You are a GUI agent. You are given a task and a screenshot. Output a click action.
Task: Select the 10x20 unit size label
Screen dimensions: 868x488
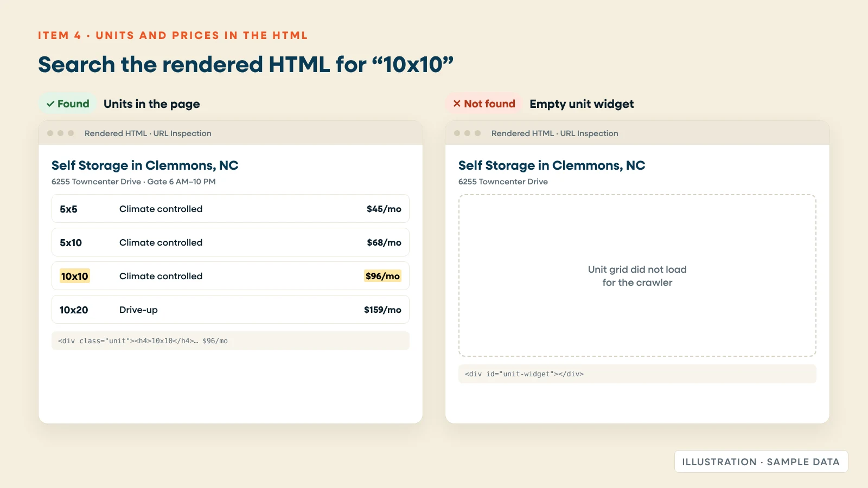tap(74, 310)
